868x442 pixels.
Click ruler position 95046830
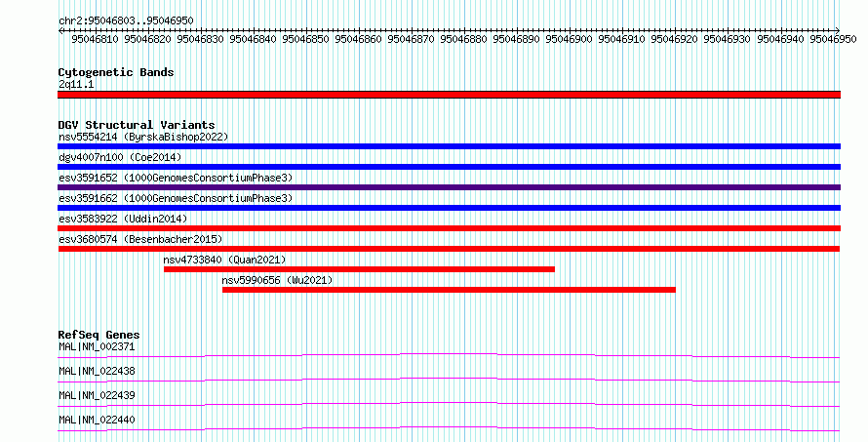[x=200, y=39]
